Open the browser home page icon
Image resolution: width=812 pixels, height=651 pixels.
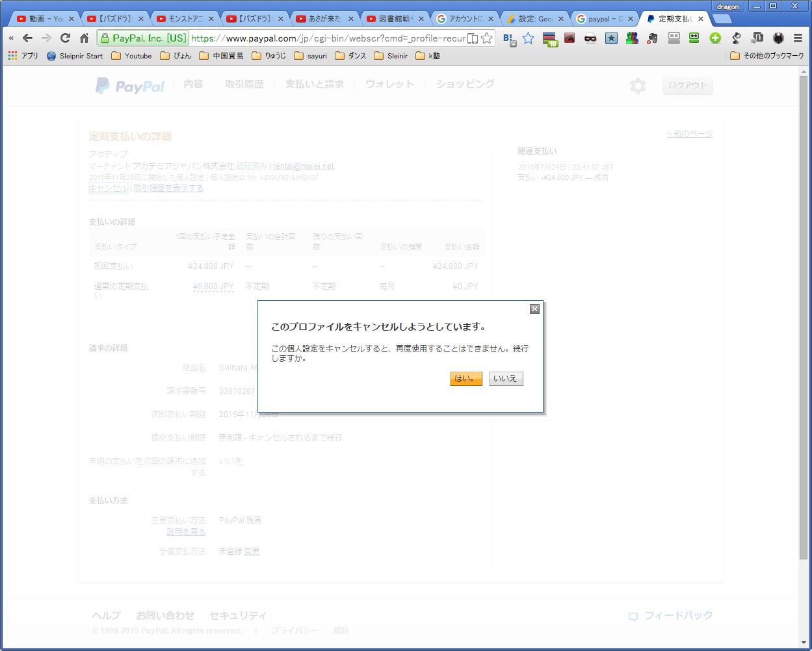(84, 38)
